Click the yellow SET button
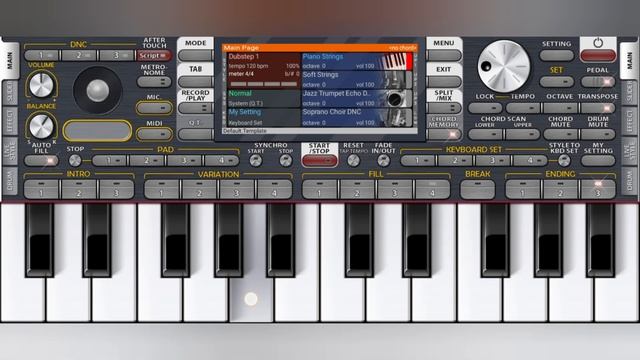Screen dimensions: 640x360 point(557,82)
